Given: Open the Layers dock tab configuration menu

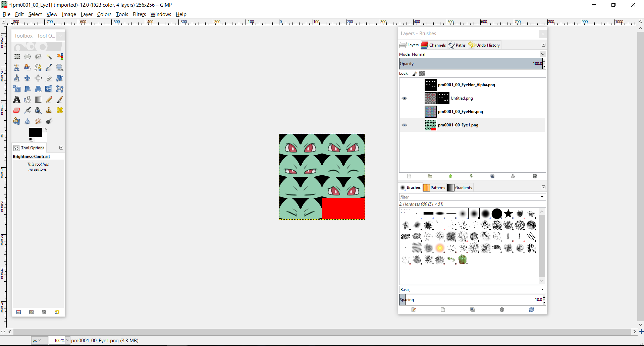Looking at the screenshot, I should pyautogui.click(x=543, y=45).
